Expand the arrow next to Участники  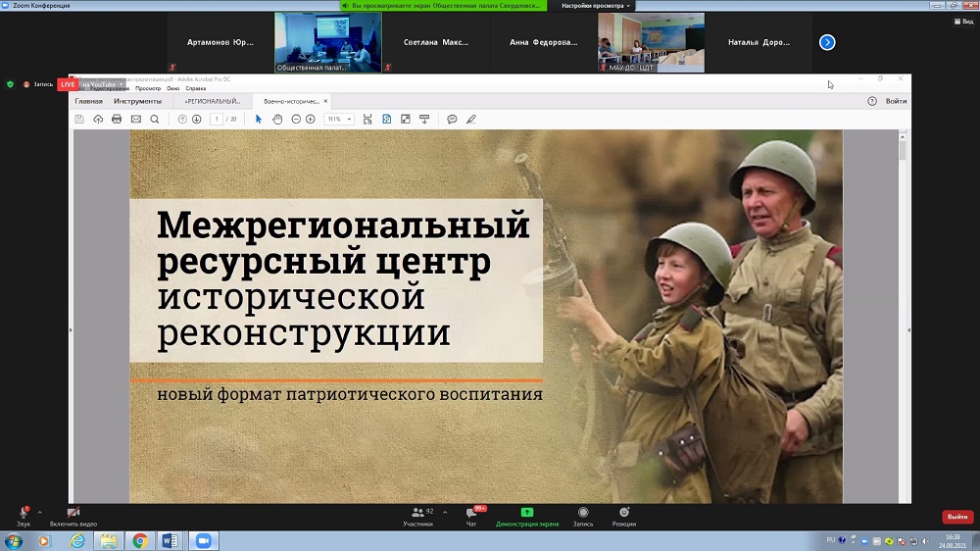click(x=445, y=512)
